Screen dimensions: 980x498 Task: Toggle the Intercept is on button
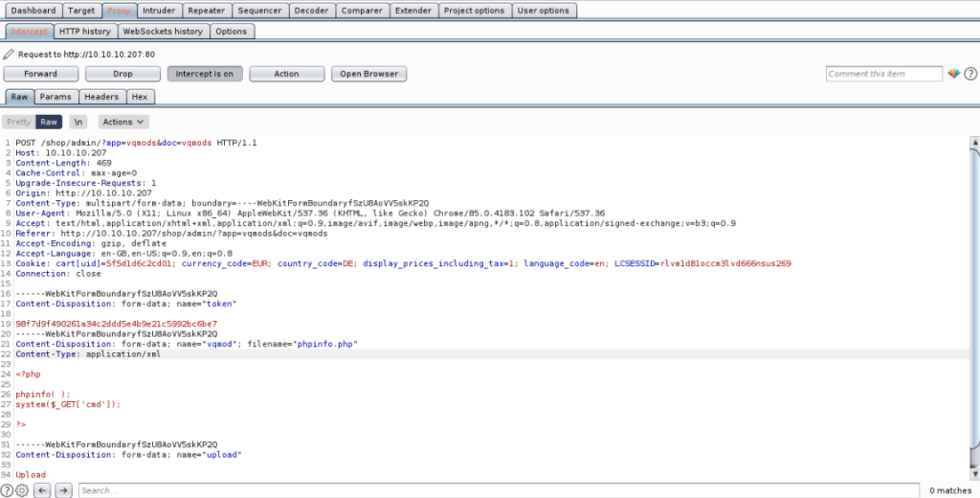click(205, 74)
